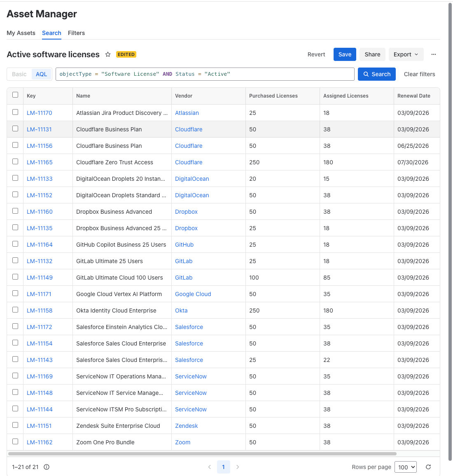
Task: Click the info icon beside 1–21 of 21
Action: point(47,467)
